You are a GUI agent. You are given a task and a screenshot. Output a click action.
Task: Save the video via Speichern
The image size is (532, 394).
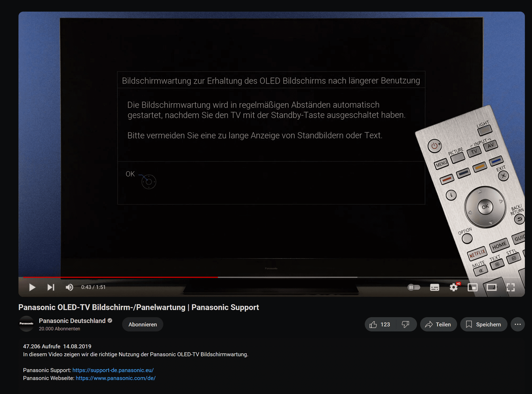[x=484, y=325]
